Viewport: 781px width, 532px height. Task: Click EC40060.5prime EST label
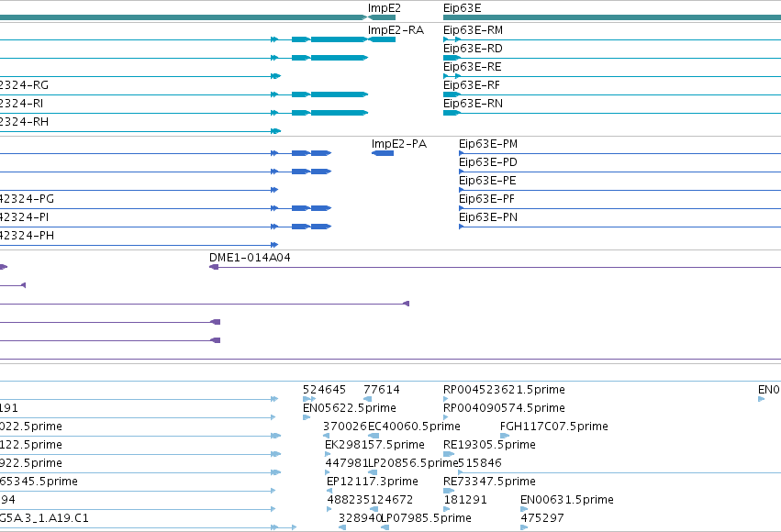(414, 427)
